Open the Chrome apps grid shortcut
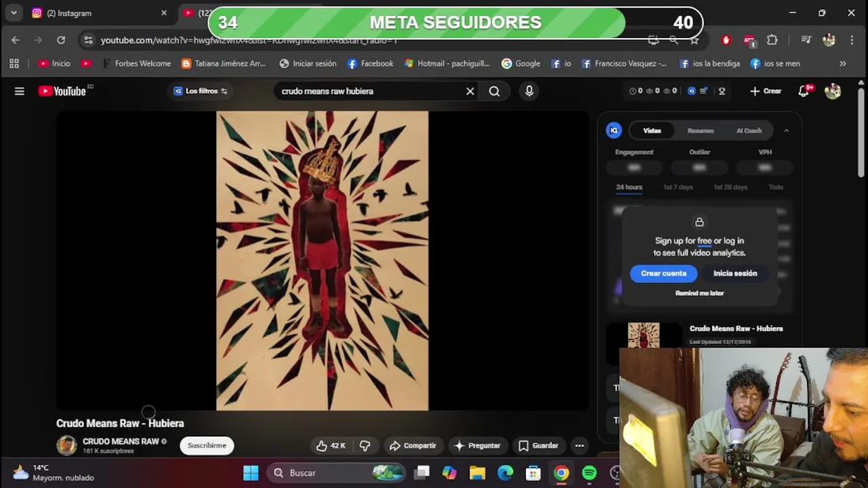The width and height of the screenshot is (868, 488). (14, 63)
